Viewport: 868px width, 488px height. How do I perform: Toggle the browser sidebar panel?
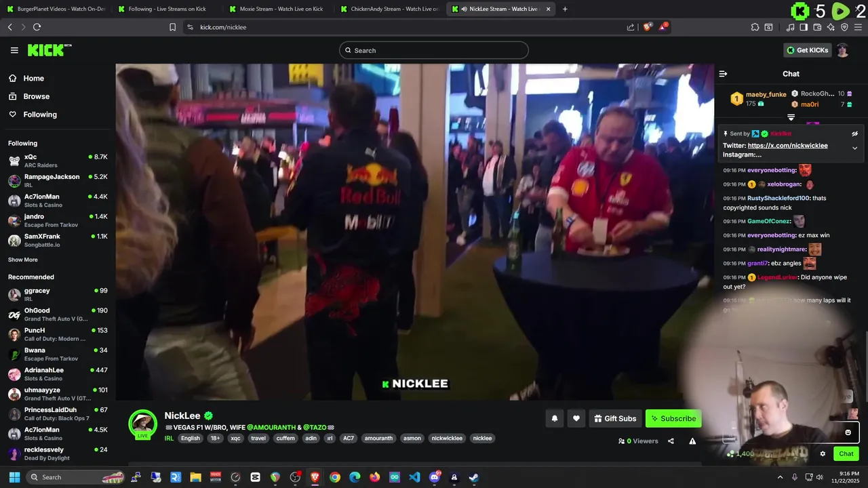point(804,27)
